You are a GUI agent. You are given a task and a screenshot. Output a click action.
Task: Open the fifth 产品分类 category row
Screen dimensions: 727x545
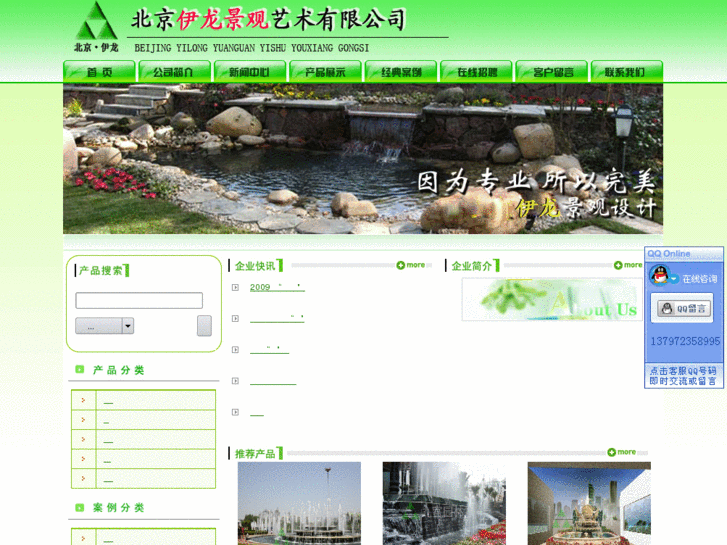143,478
